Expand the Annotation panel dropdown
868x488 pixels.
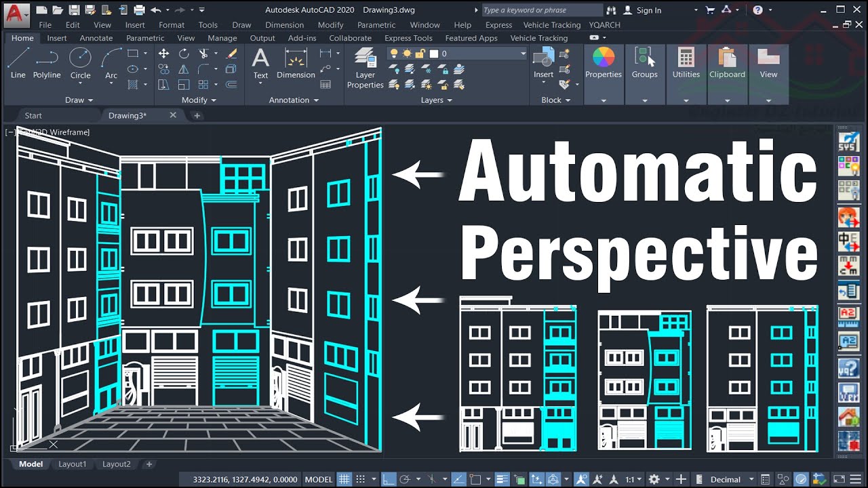click(294, 100)
